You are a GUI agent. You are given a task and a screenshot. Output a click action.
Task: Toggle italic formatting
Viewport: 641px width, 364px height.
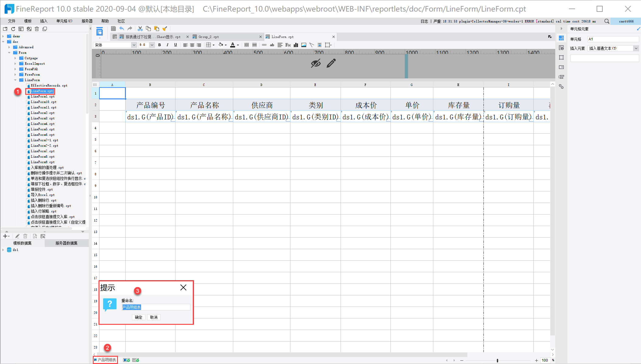(x=167, y=45)
